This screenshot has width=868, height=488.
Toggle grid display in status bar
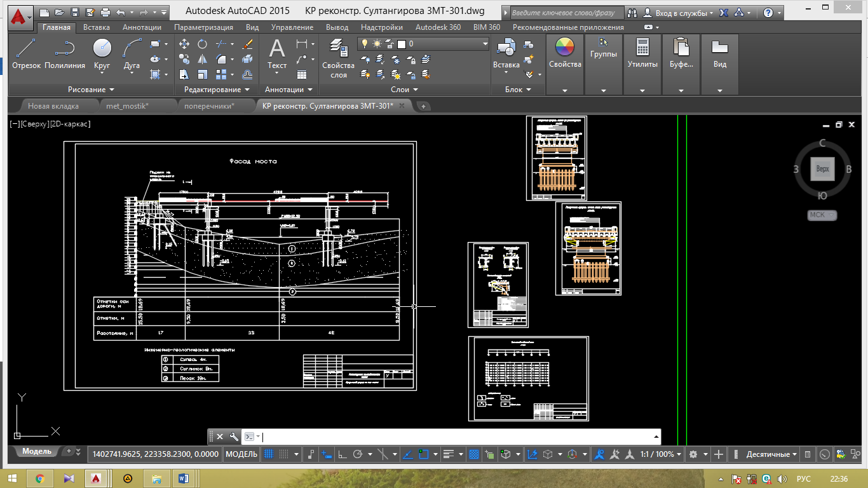[x=268, y=454]
